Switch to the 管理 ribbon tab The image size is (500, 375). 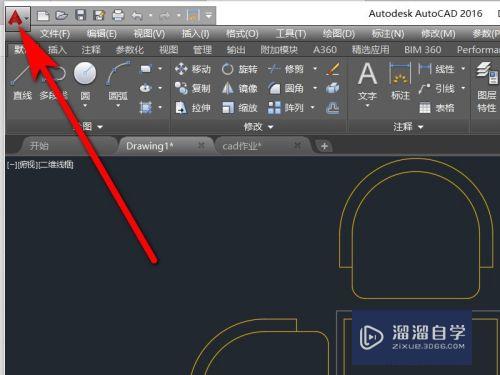202,50
